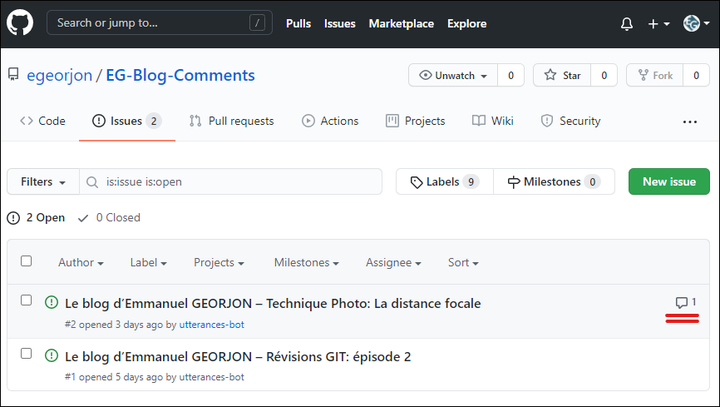The image size is (720, 407).
Task: Open the EG-Blog-Comments repository link
Action: pos(180,75)
